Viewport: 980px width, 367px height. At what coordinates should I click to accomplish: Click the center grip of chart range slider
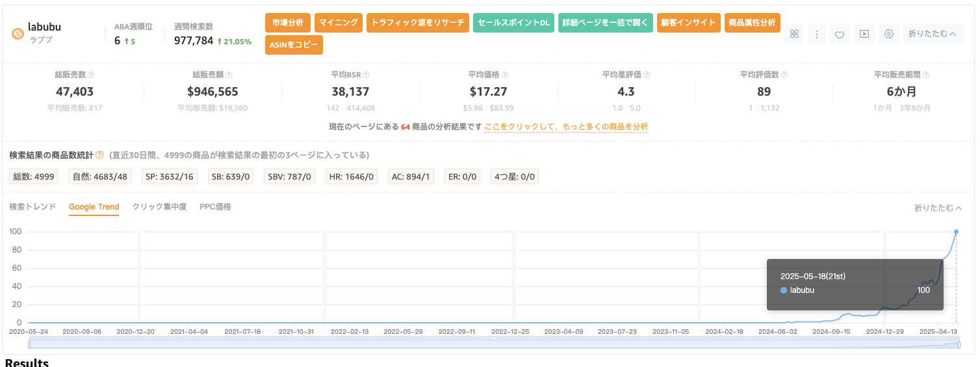(x=495, y=338)
